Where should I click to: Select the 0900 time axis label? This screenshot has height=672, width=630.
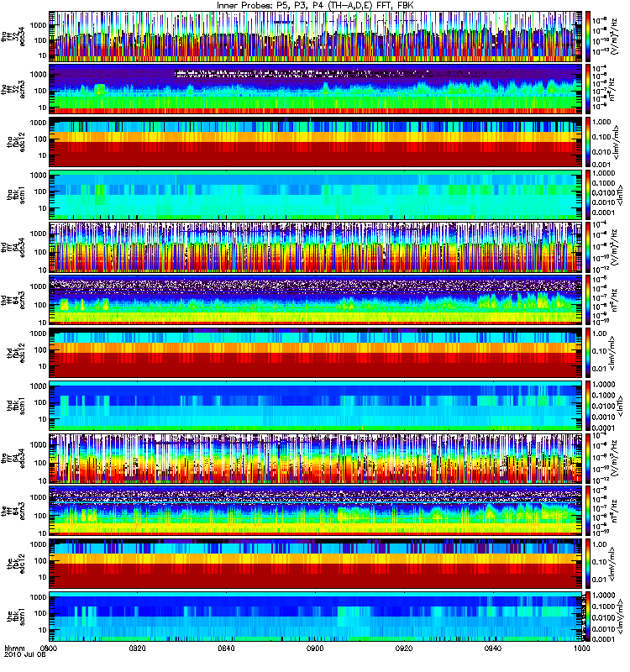pos(315,648)
